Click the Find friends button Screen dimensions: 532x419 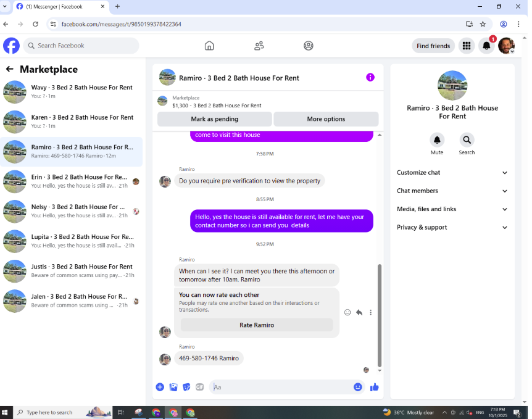(433, 46)
